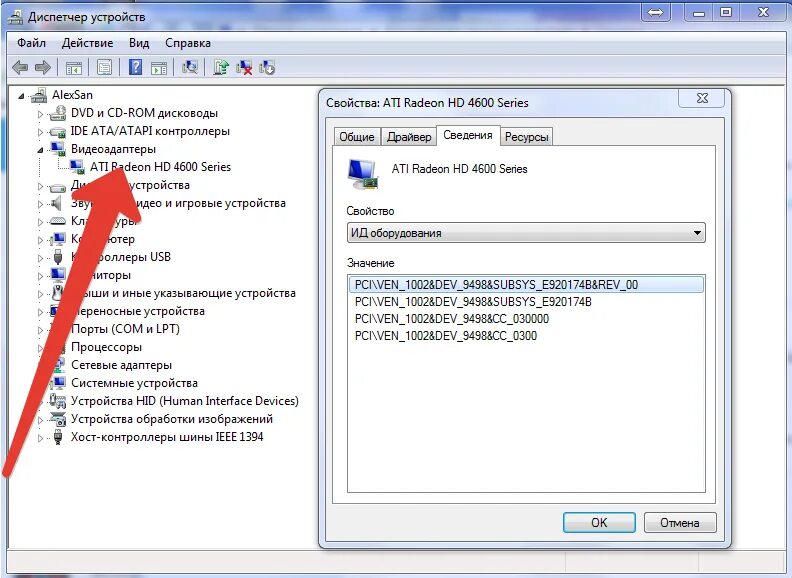Open the Справка menu

click(x=188, y=43)
